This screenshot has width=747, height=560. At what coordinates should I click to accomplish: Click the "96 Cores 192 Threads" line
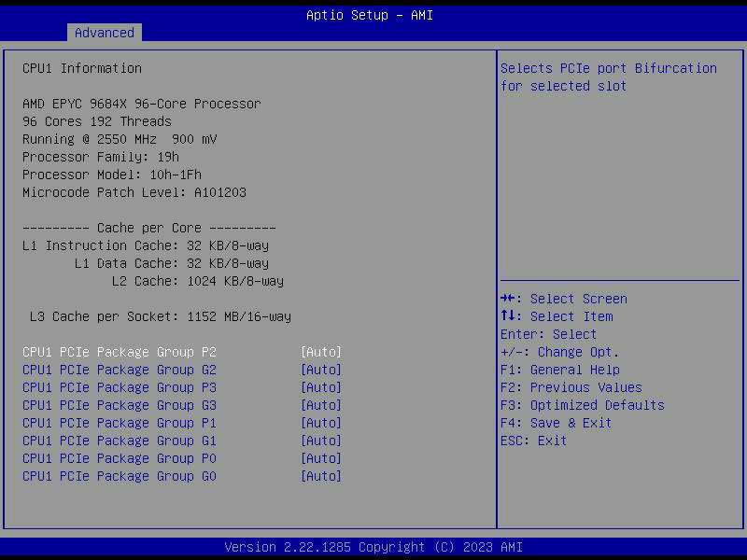click(x=97, y=121)
